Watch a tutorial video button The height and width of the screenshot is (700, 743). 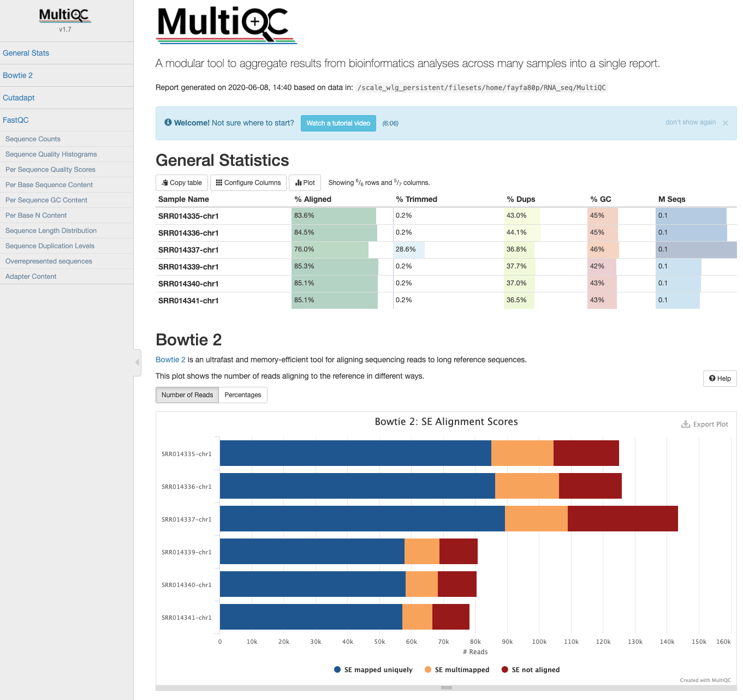[x=338, y=123]
